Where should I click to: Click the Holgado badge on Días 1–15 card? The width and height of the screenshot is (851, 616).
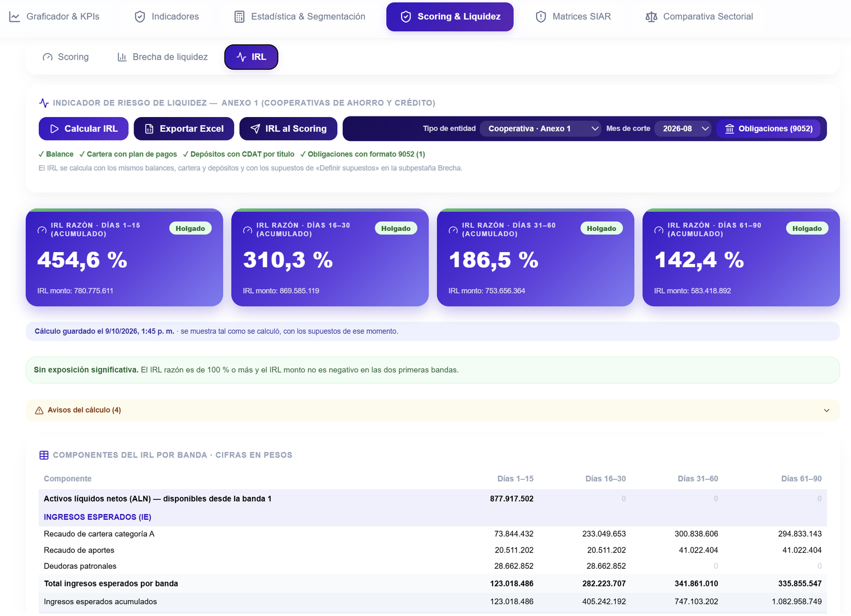click(x=190, y=228)
